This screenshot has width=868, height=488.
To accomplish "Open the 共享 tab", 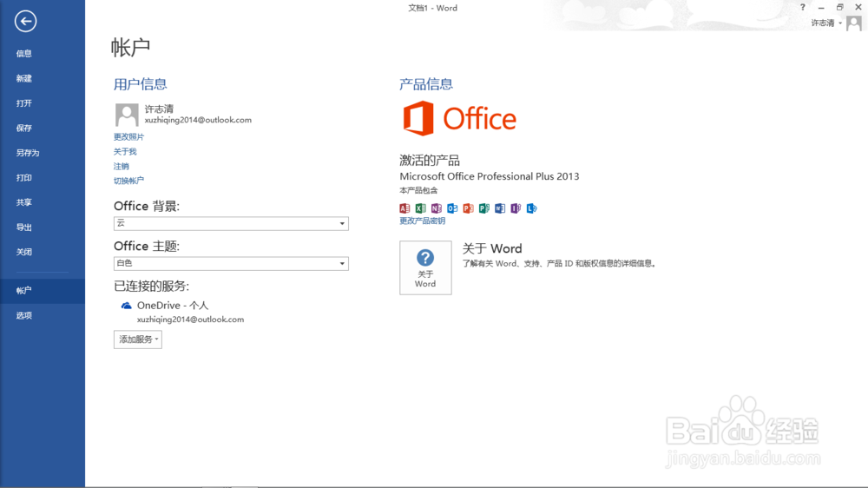I will coord(43,202).
